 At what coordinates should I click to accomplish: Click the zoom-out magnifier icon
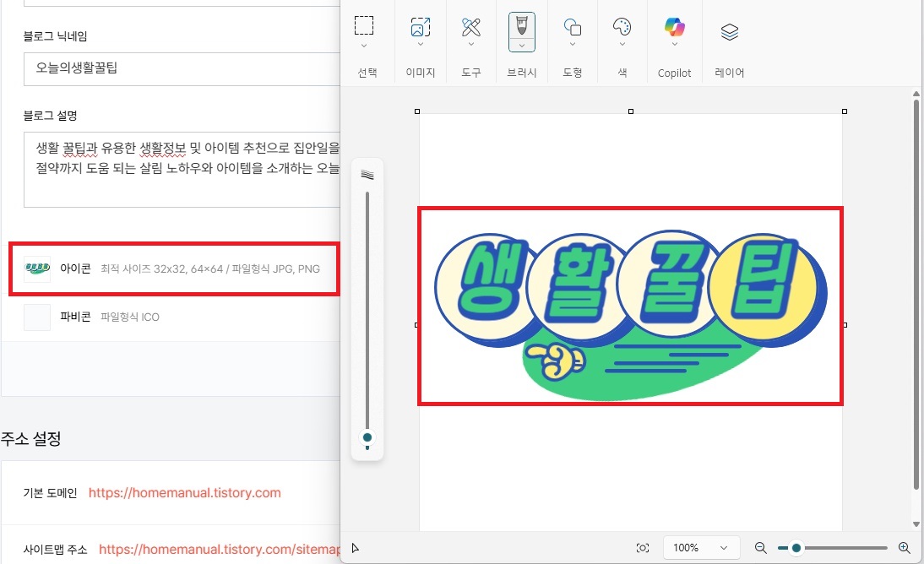click(761, 547)
